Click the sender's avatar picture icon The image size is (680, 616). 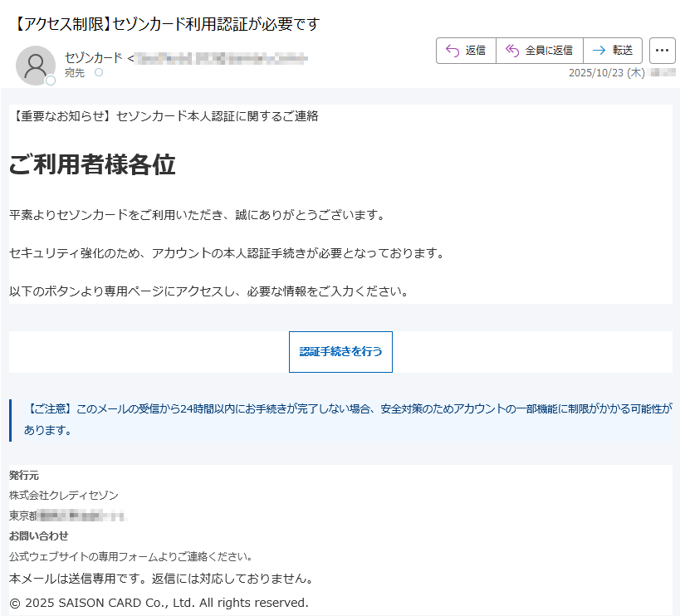36,66
